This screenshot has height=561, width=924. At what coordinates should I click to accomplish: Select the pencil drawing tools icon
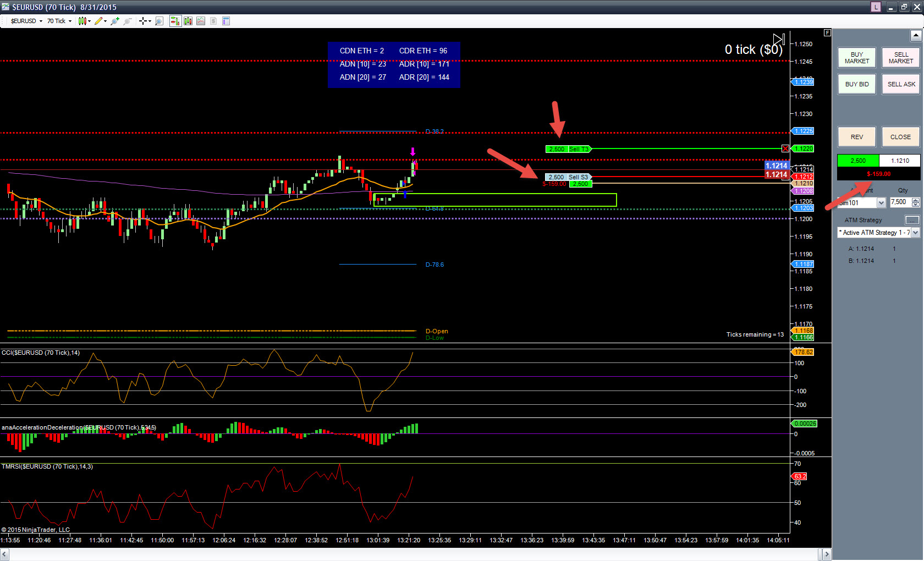[98, 21]
